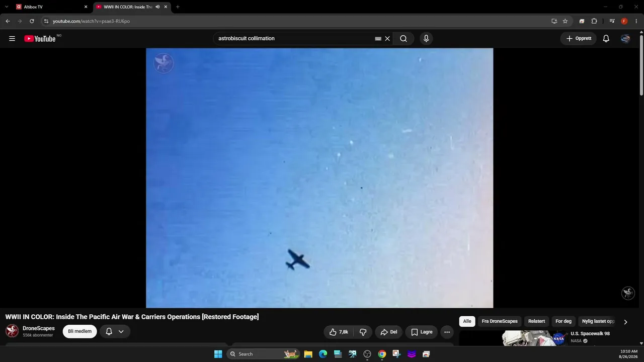Open Chrome media controls
Image resolution: width=644 pixels, height=362 pixels.
[x=612, y=21]
